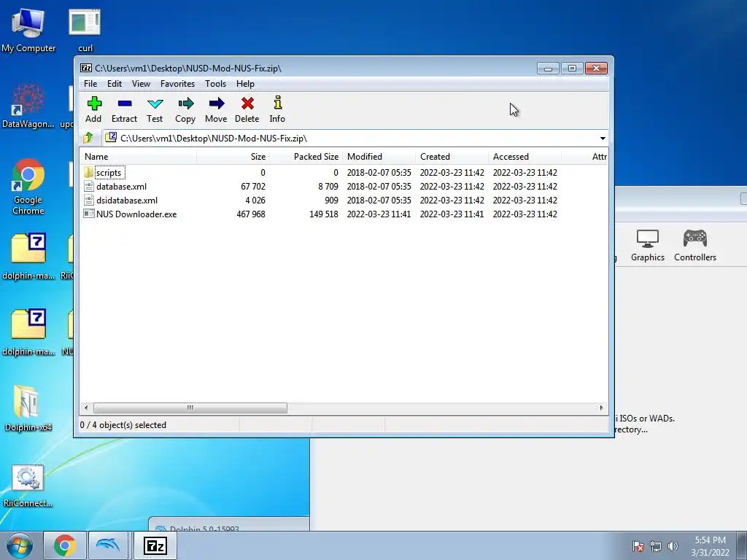
Task: Sort by the Size column header
Action: coord(233,156)
